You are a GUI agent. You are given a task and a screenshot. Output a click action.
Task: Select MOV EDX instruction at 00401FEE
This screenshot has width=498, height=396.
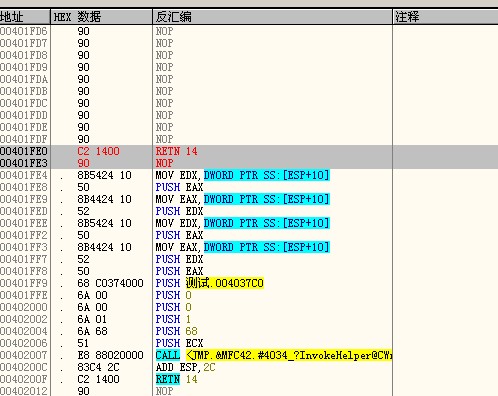242,223
